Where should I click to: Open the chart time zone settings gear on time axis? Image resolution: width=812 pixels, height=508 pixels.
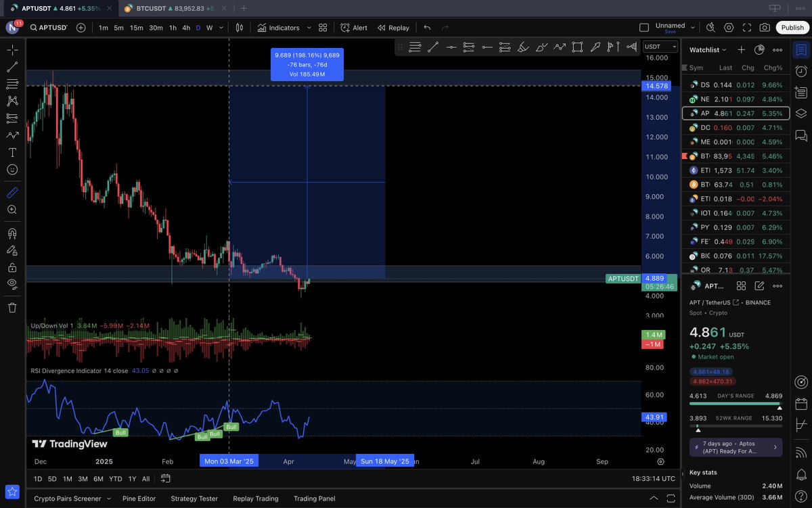pos(660,461)
